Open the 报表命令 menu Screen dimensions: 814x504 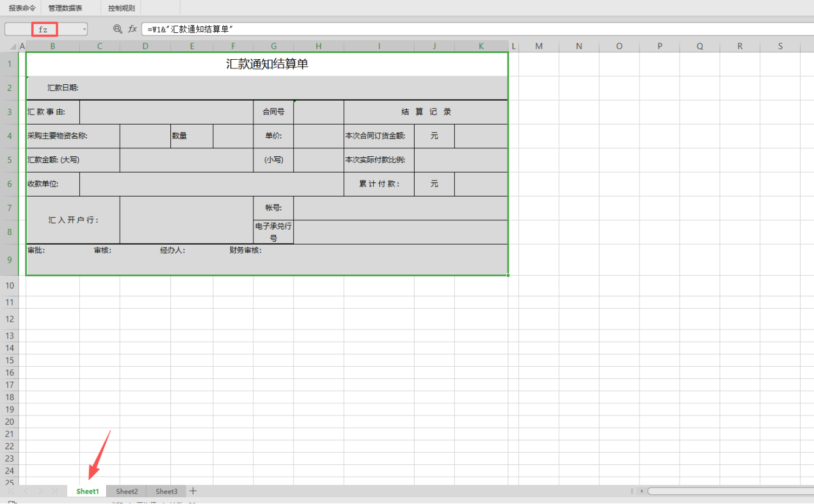point(22,8)
